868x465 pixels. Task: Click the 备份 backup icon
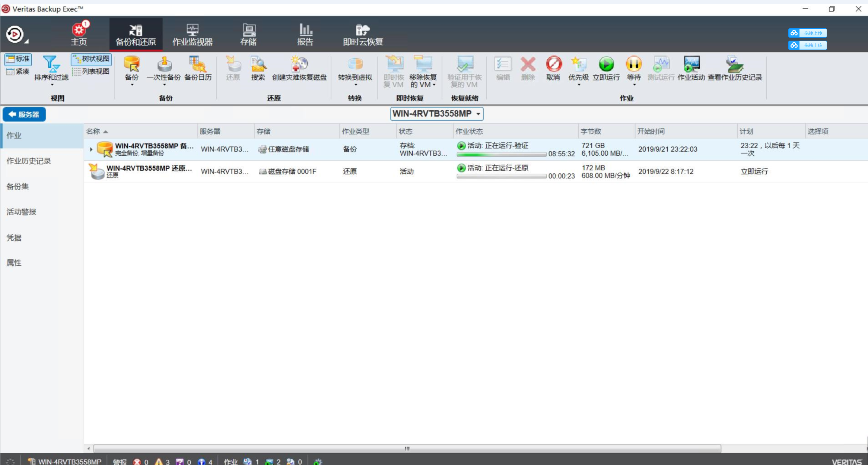(132, 64)
